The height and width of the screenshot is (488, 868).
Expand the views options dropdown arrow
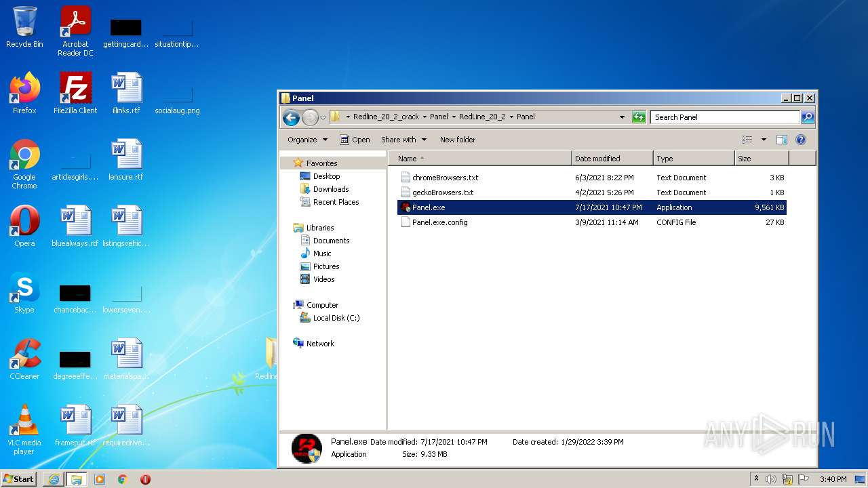pyautogui.click(x=764, y=140)
